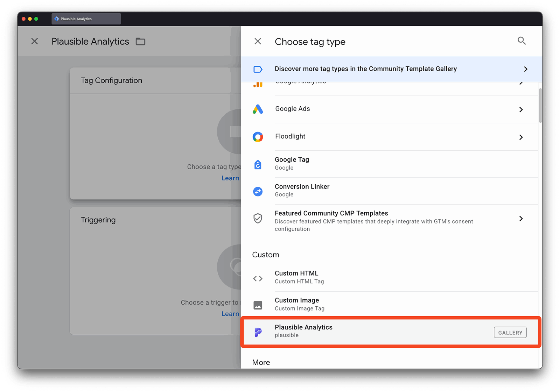Click the GALLERY badge on Plausible Analytics

pyautogui.click(x=510, y=333)
